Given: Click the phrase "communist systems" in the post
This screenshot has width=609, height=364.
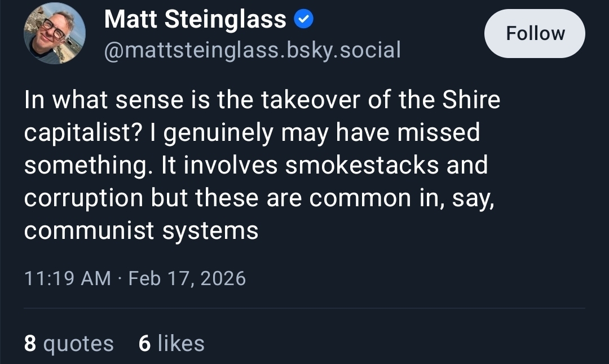Looking at the screenshot, I should 141,231.
